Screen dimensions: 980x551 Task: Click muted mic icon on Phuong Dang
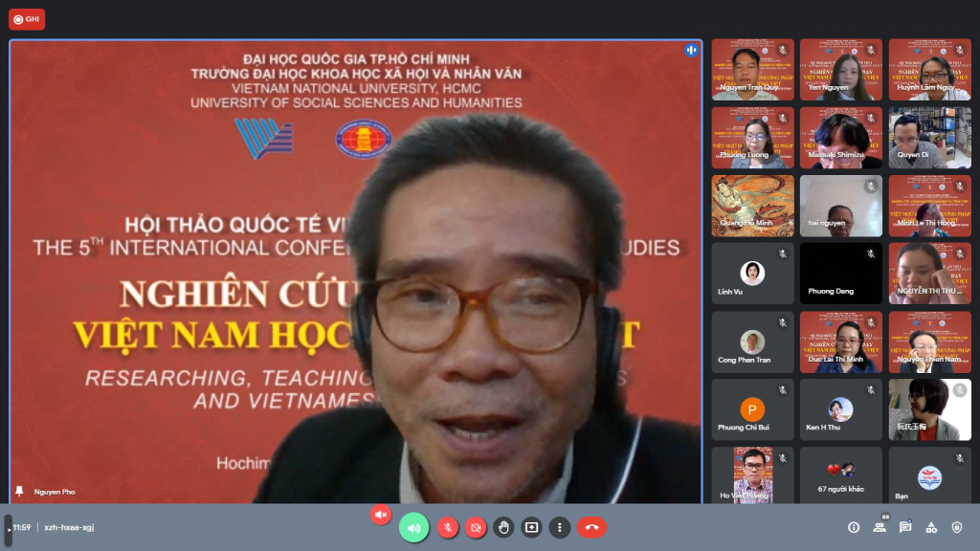coord(871,254)
